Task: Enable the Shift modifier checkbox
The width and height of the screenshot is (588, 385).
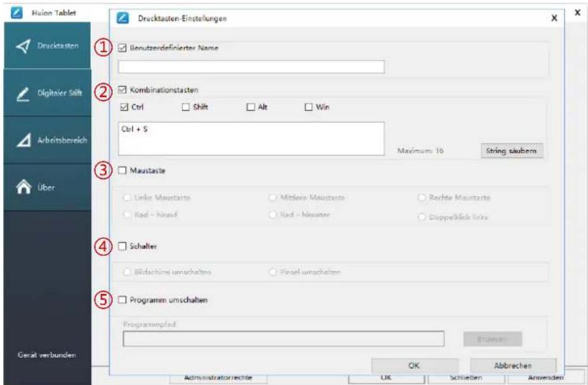Action: tap(185, 107)
